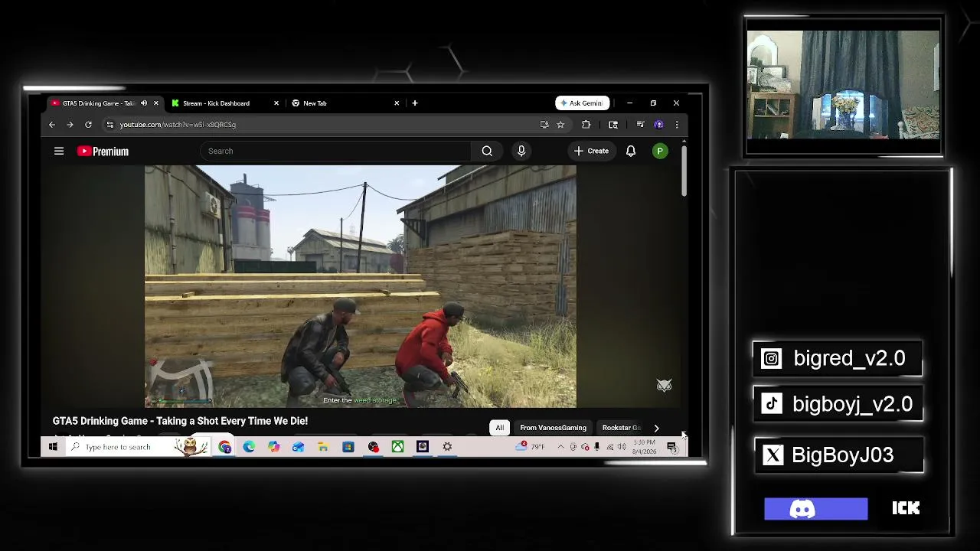Select the All filter chip
Viewport: 980px width, 551px height.
coord(500,428)
